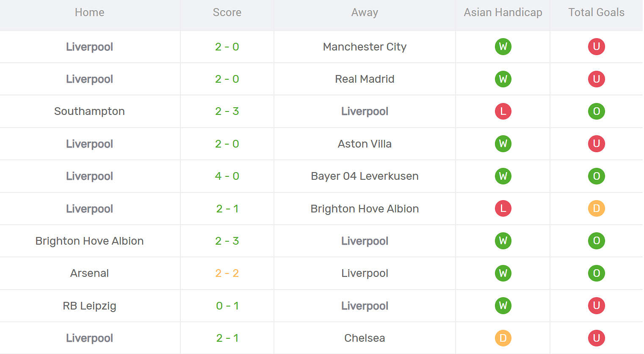644x354 pixels.
Task: Open the Bayer 04 Leverkusen team link
Action: point(365,176)
